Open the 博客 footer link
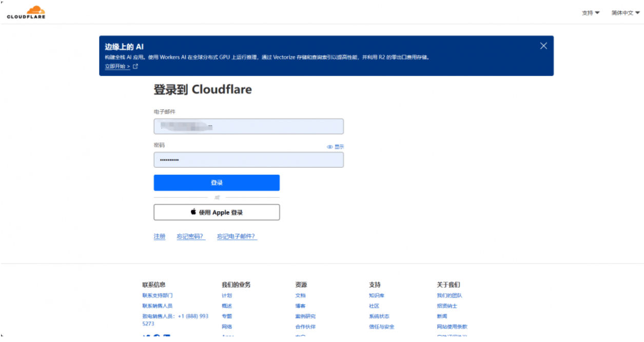Viewport: 644px width, 342px height. coord(300,306)
